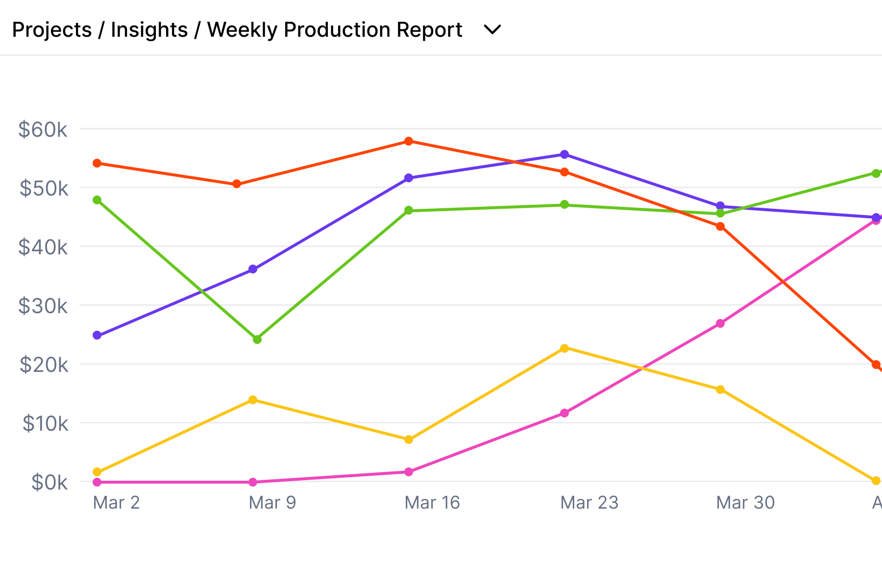The height and width of the screenshot is (588, 882).
Task: Click the red data point at Mar 2
Action: 97,163
